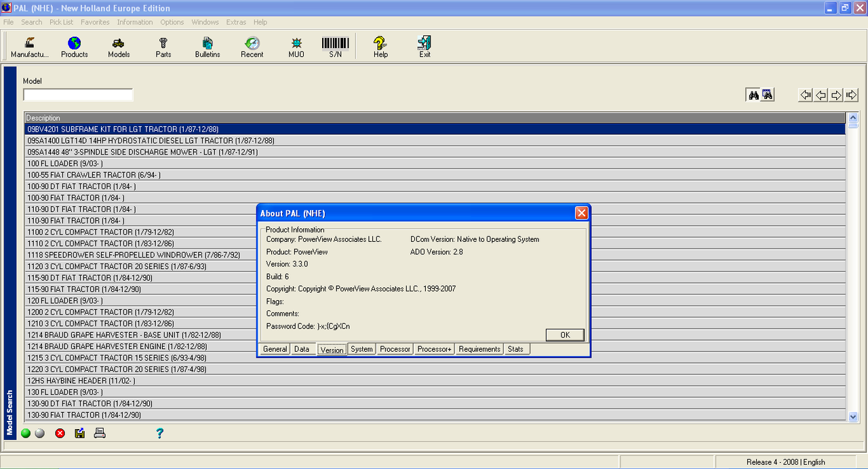Open the Search menu
This screenshot has height=469, width=868.
point(32,22)
